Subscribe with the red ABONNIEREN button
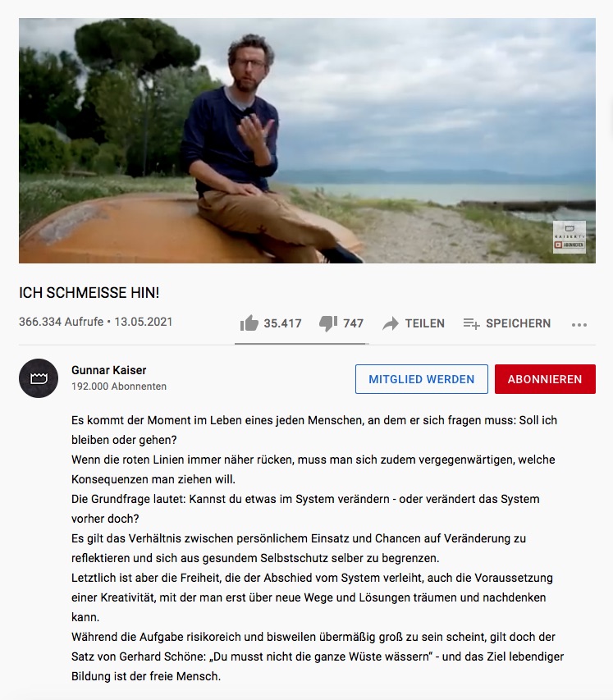This screenshot has height=700, width=613. click(x=545, y=379)
